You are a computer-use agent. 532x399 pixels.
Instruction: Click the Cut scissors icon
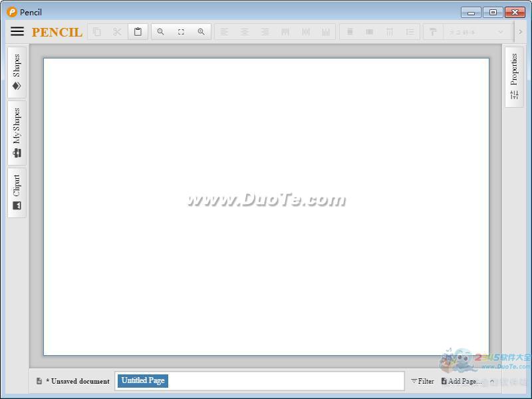pos(118,32)
